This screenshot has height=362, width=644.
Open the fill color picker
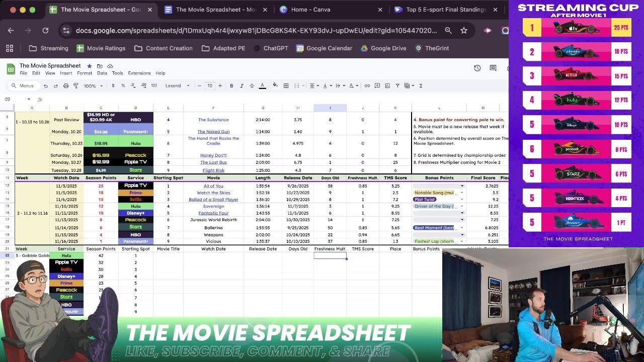click(x=275, y=86)
